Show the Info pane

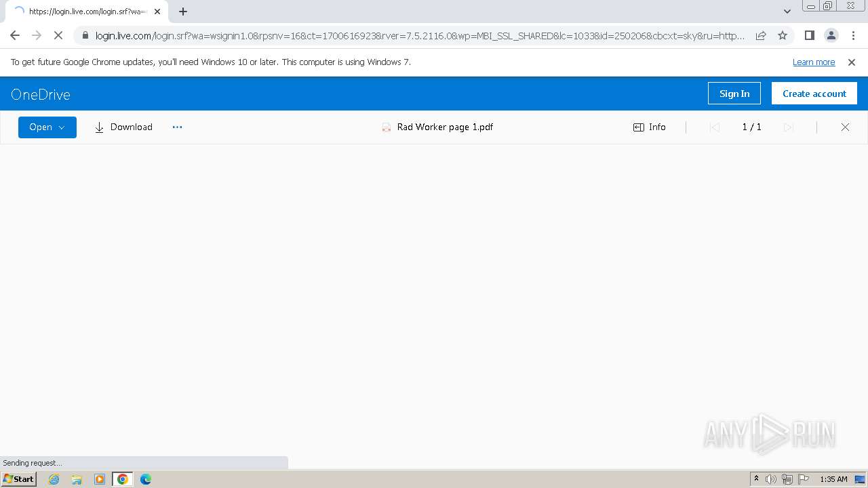(x=650, y=127)
